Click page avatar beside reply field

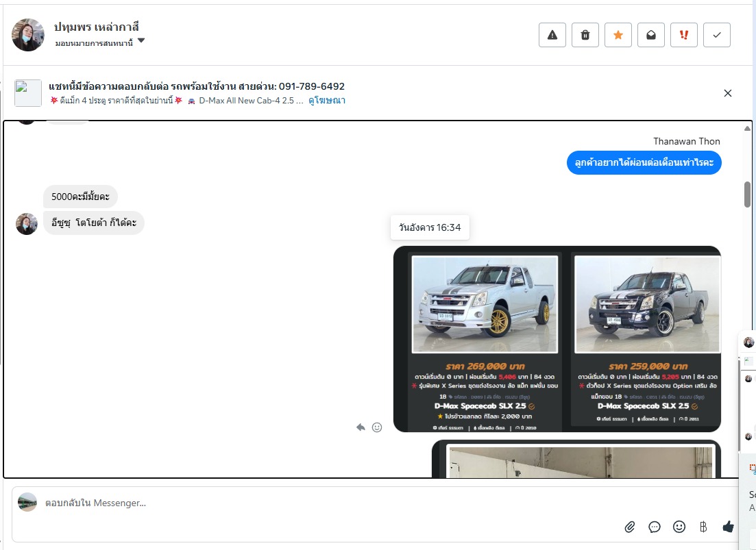pos(27,502)
